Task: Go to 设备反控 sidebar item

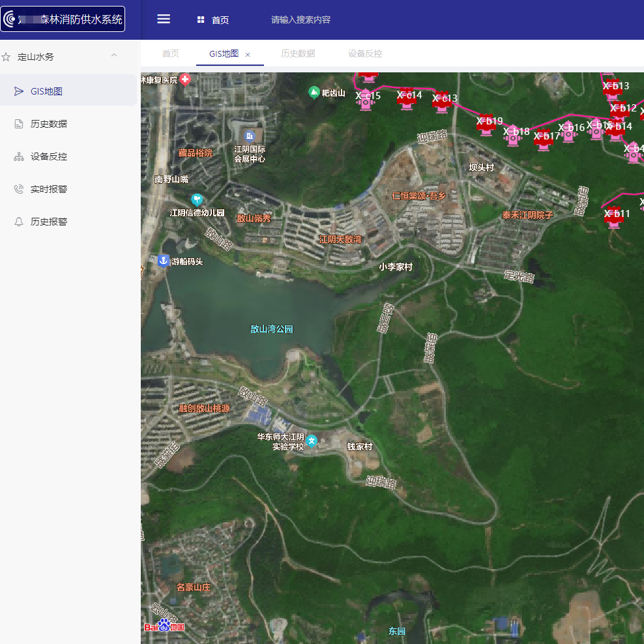Action: (49, 156)
